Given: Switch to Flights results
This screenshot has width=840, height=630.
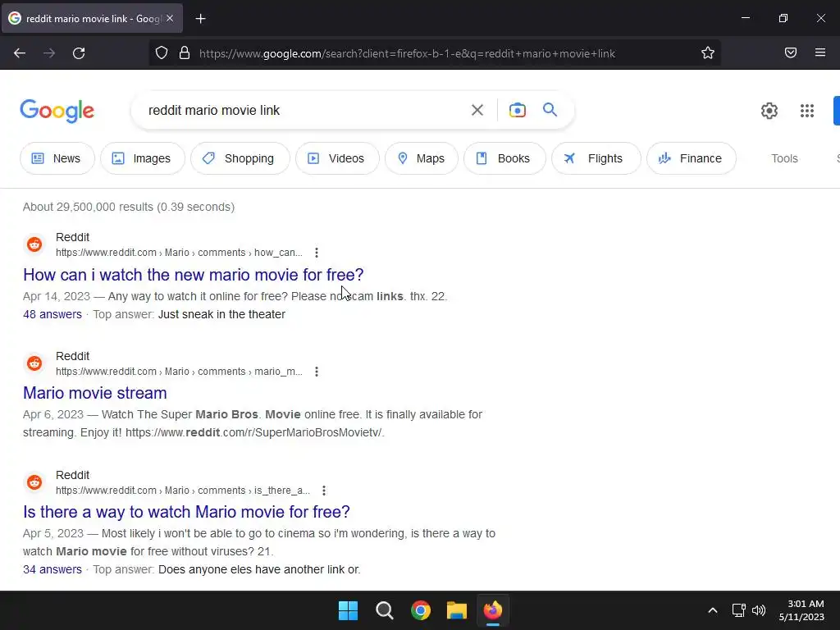Looking at the screenshot, I should (596, 158).
